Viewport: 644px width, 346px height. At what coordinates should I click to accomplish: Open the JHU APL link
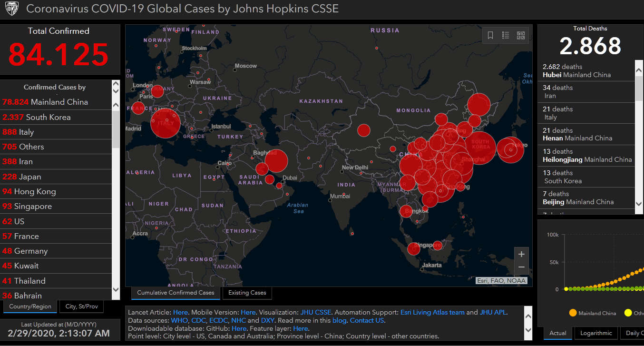493,313
